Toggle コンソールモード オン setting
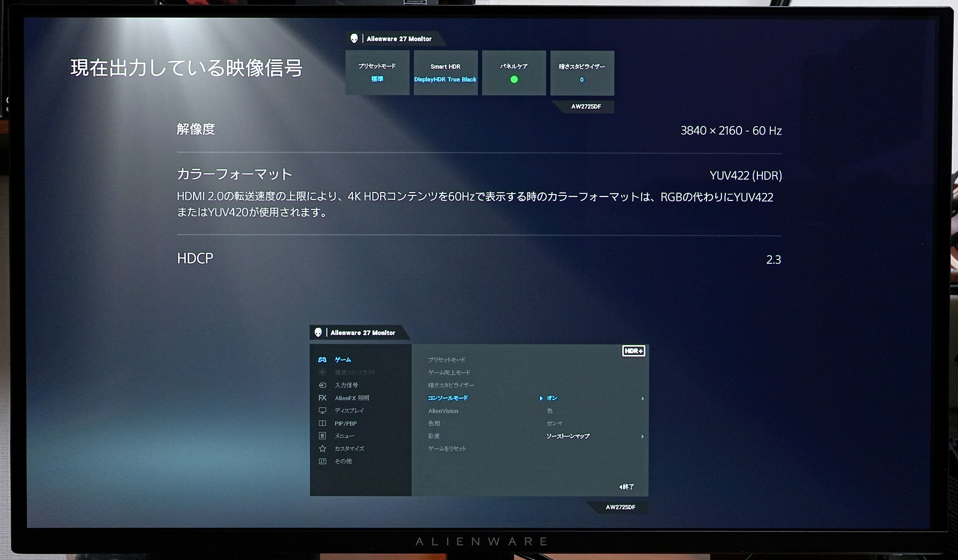Viewport: 958px width, 560px height. pos(552,398)
